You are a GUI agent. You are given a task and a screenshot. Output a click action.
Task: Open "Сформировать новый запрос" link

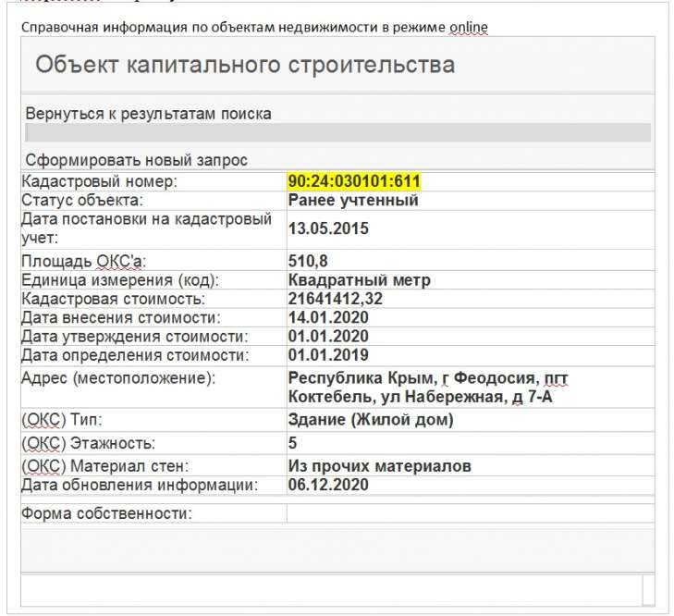136,159
